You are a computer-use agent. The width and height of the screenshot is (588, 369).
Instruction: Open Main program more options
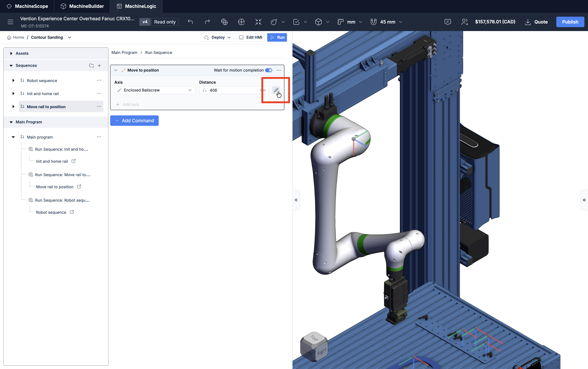99,137
